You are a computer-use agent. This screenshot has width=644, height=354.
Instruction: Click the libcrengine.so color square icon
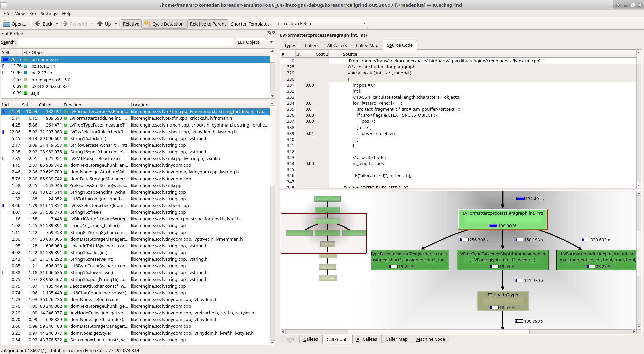[x=25, y=59]
